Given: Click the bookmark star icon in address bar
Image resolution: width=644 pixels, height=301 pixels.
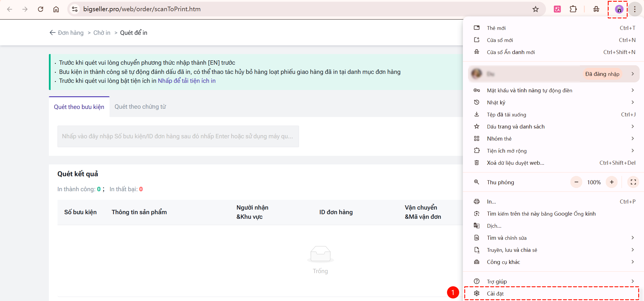Looking at the screenshot, I should tap(535, 9).
